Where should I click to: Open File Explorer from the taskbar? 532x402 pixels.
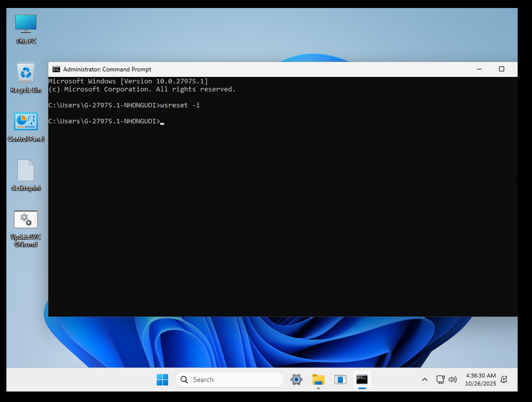pos(318,379)
